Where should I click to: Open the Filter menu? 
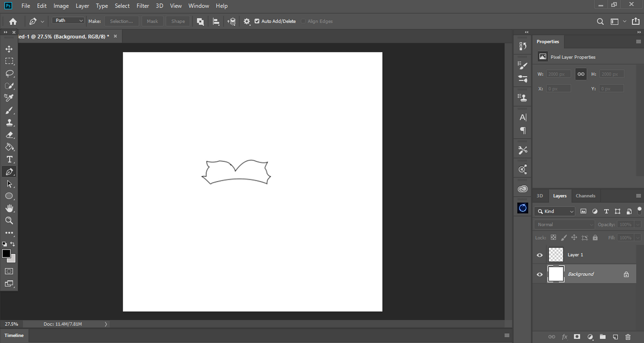tap(143, 6)
